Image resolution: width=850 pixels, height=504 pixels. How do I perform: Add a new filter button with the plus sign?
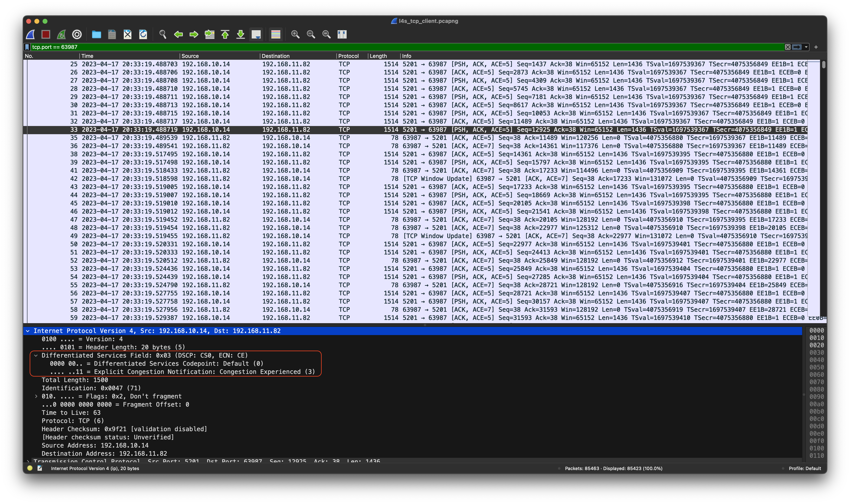pyautogui.click(x=815, y=47)
